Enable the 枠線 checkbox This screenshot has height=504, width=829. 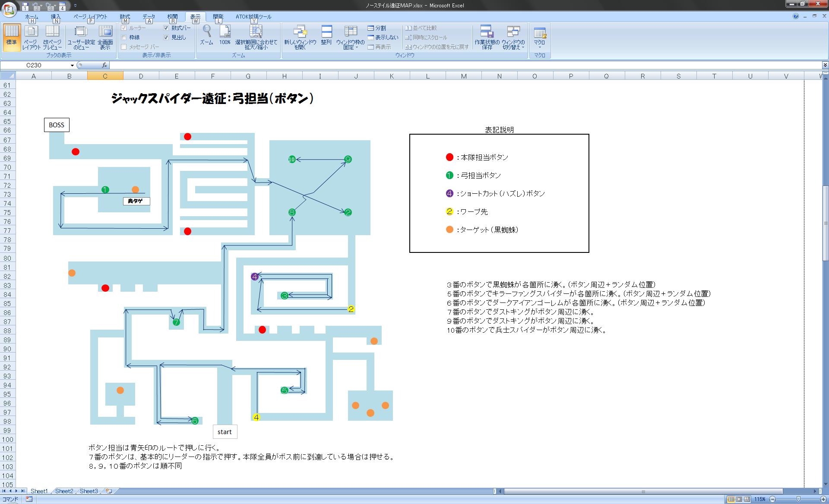click(124, 38)
